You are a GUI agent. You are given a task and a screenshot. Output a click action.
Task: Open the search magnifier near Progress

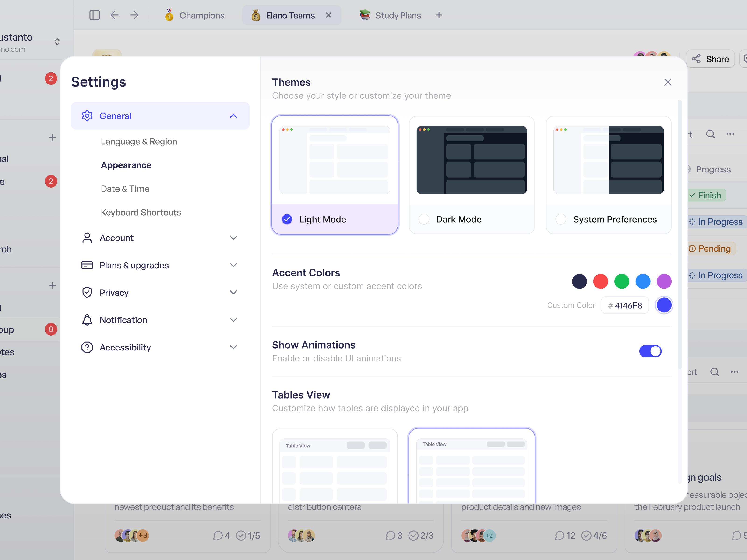(x=711, y=134)
